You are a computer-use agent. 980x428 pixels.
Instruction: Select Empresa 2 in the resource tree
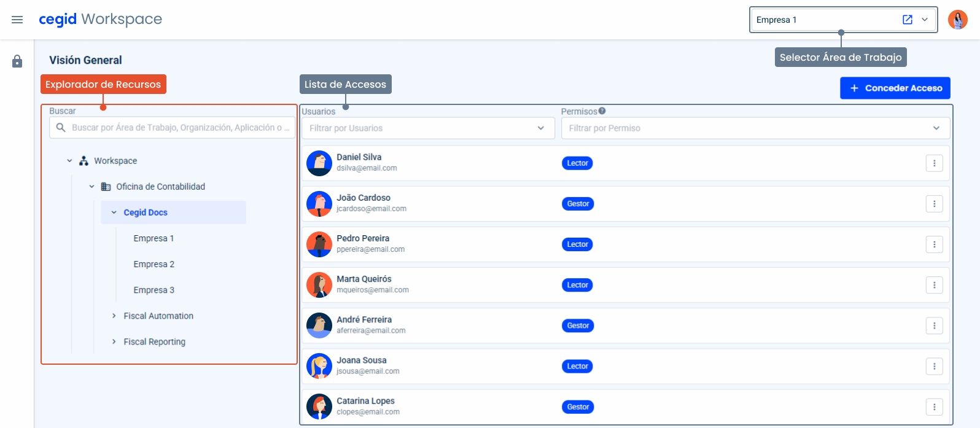pos(154,264)
